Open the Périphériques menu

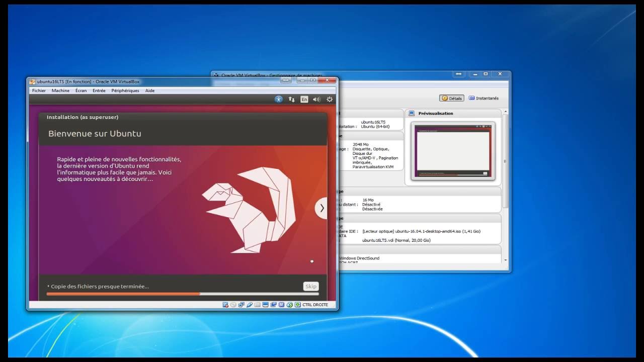(125, 90)
